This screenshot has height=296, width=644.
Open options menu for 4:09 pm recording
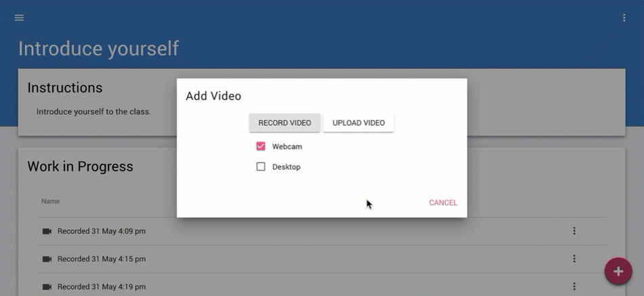click(574, 231)
